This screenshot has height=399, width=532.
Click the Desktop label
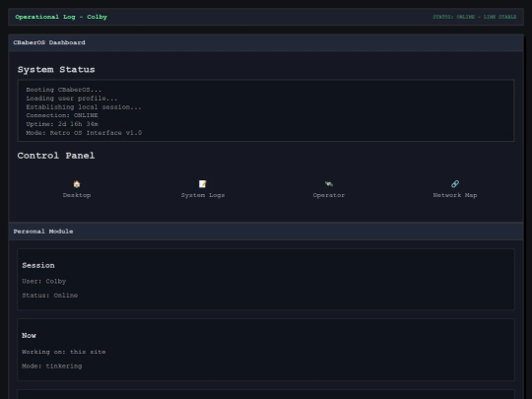(77, 195)
